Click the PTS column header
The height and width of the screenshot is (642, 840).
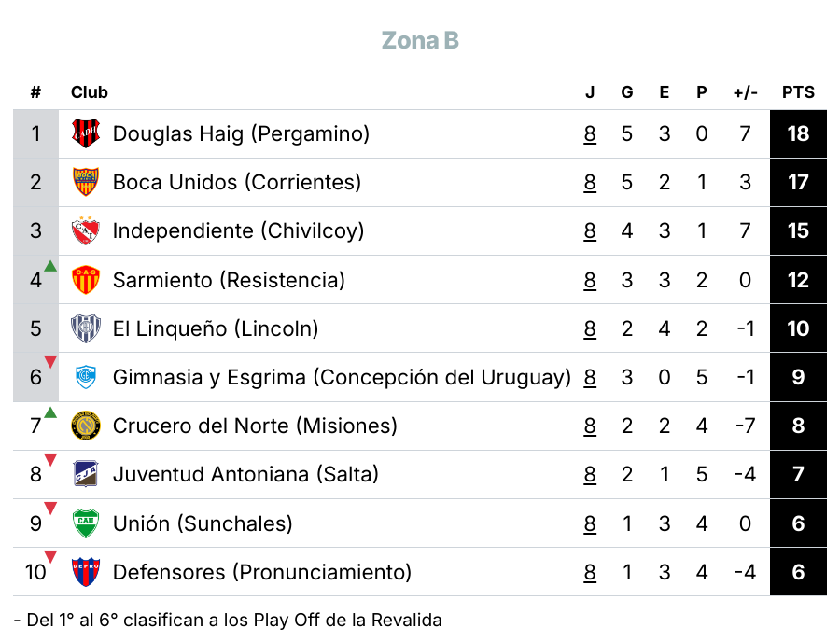pyautogui.click(x=798, y=92)
